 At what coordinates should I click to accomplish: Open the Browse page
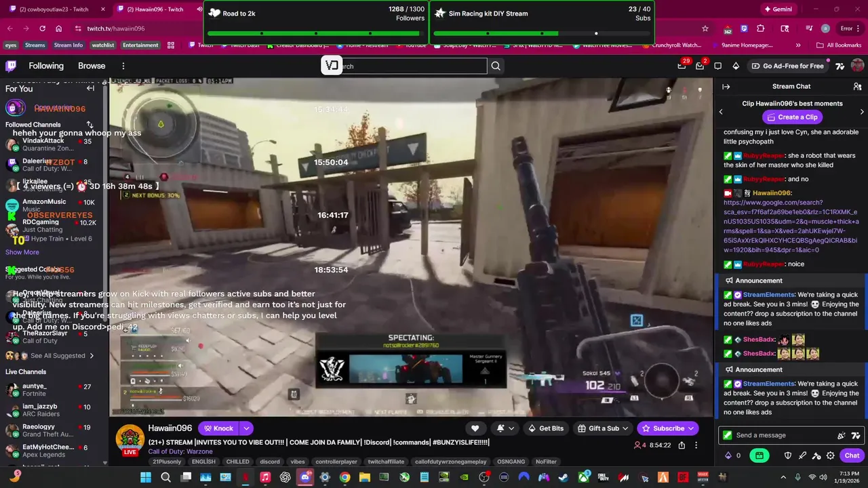[92, 66]
